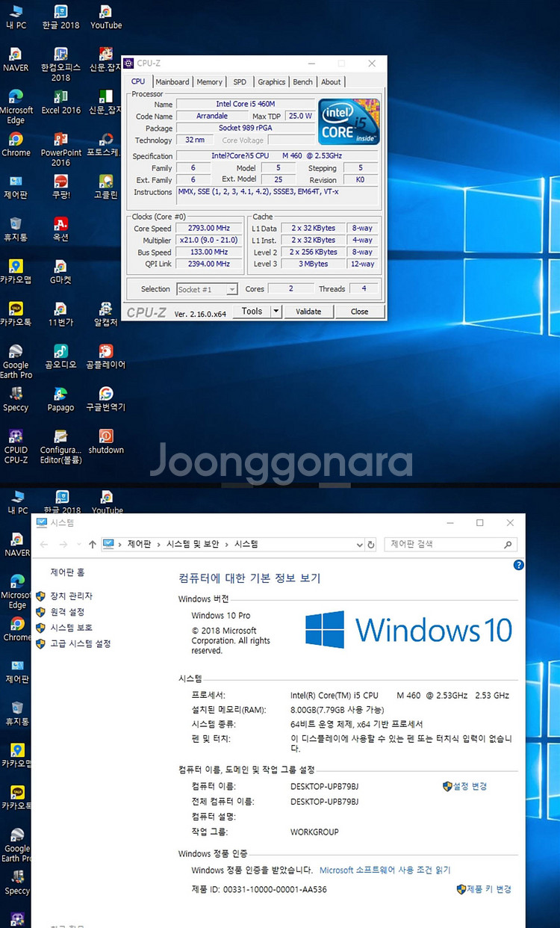The height and width of the screenshot is (928, 560).
Task: Click the 제품 키 변경 link
Action: [489, 889]
